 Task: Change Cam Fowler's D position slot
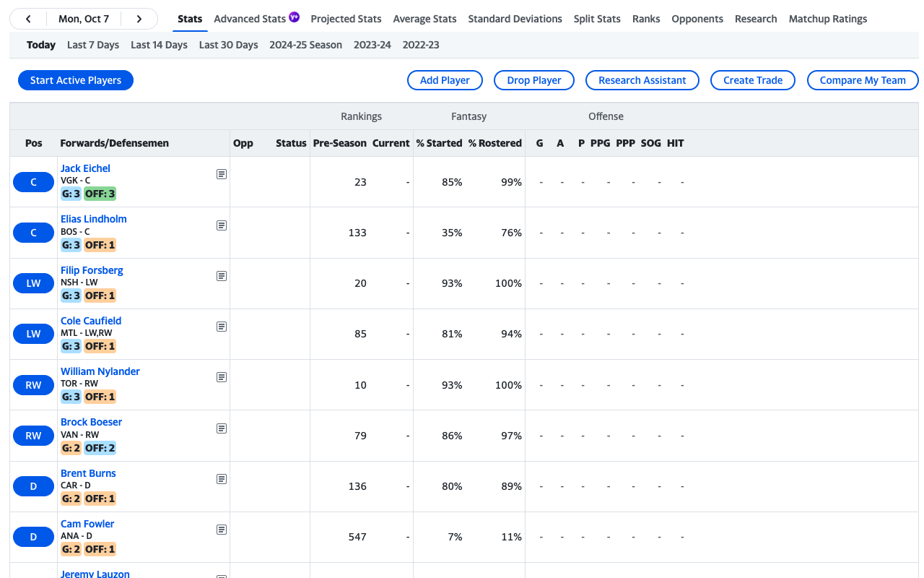33,537
